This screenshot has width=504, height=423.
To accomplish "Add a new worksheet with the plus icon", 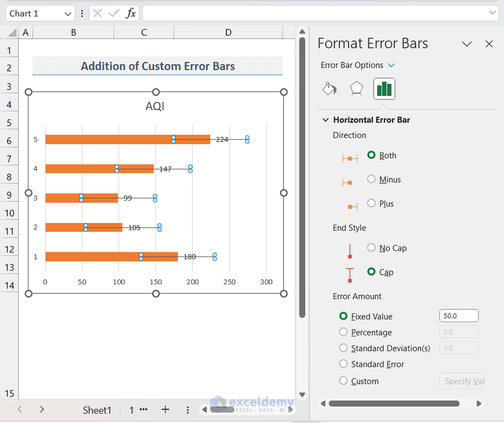I will point(165,409).
